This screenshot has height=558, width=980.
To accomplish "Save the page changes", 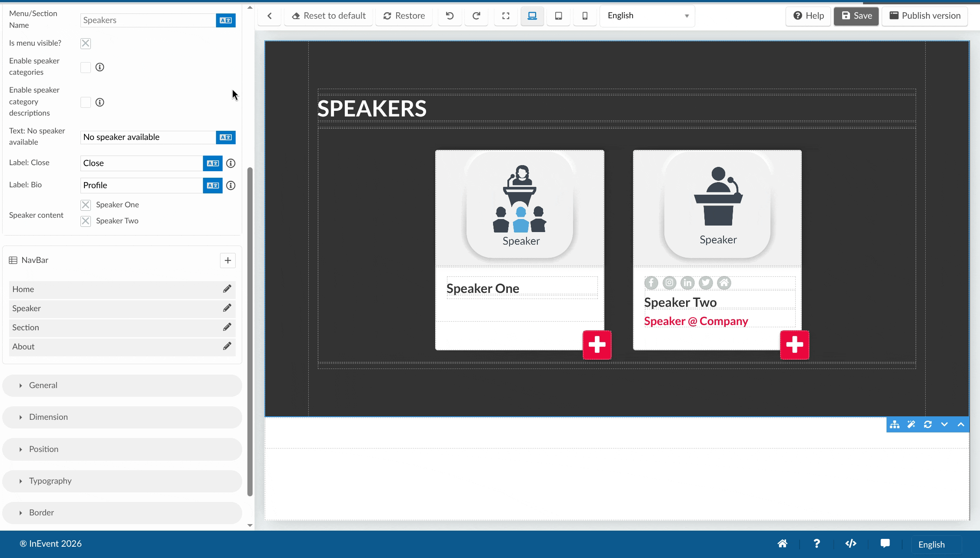I will tap(856, 16).
